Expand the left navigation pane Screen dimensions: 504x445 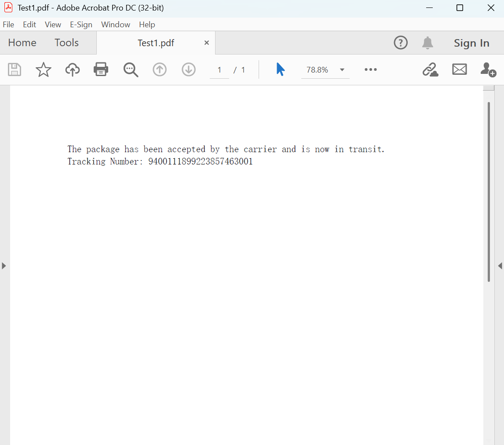[4, 266]
